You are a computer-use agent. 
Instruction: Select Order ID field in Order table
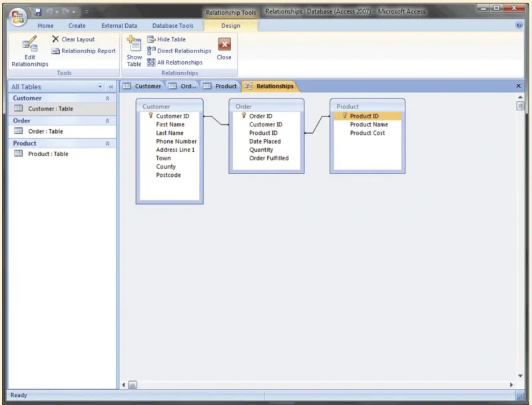click(x=260, y=116)
